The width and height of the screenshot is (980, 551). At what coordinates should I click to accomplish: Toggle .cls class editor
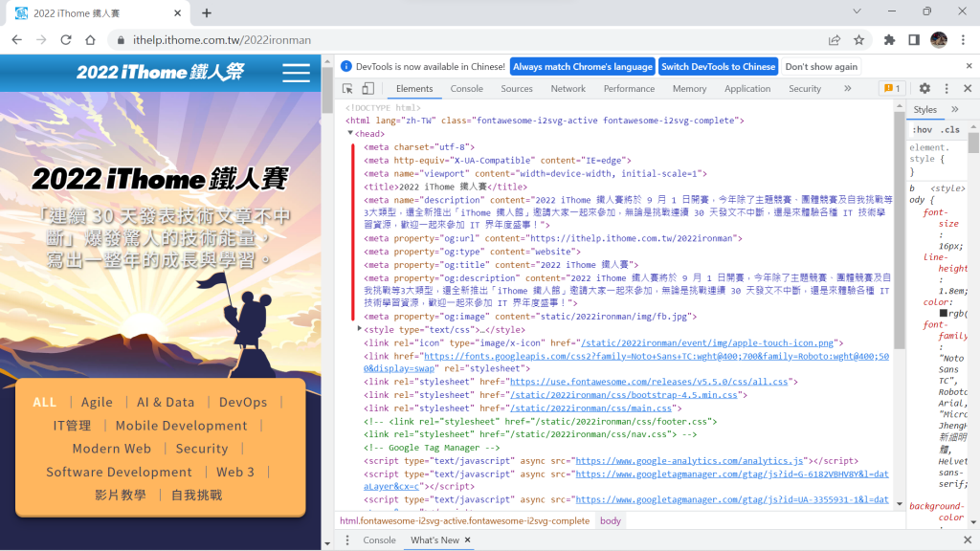point(950,130)
